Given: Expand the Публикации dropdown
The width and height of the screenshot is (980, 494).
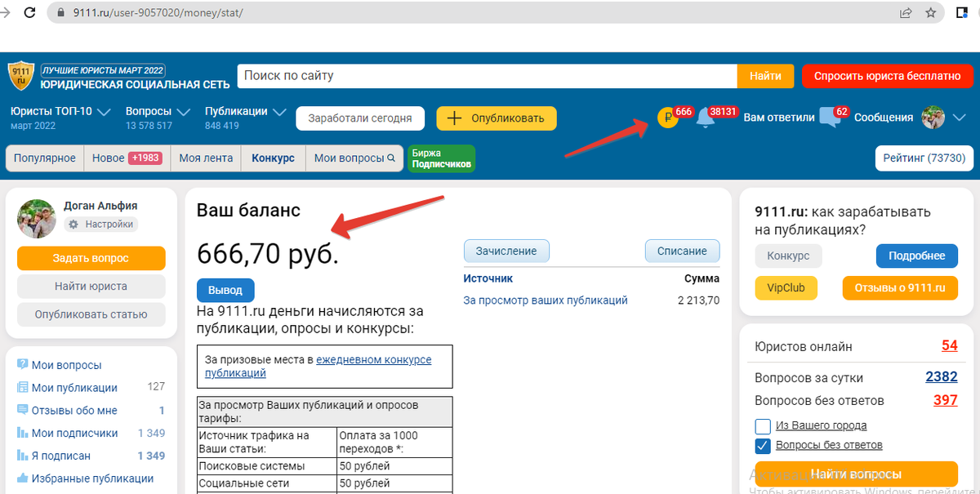Looking at the screenshot, I should 279,111.
